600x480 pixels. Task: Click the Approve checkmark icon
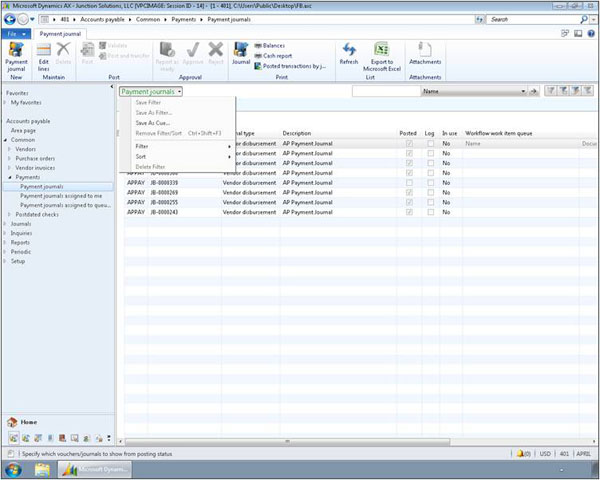point(193,49)
